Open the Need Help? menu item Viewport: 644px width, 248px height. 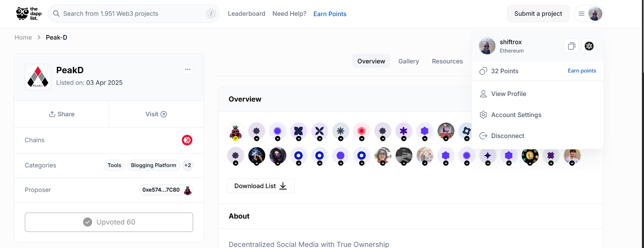(289, 14)
